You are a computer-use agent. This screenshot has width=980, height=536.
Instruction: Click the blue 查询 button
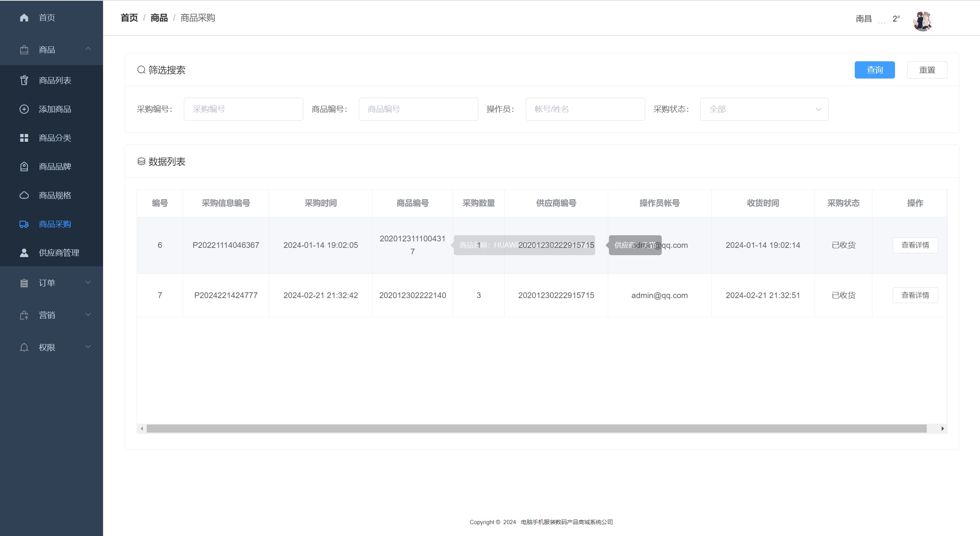(874, 70)
